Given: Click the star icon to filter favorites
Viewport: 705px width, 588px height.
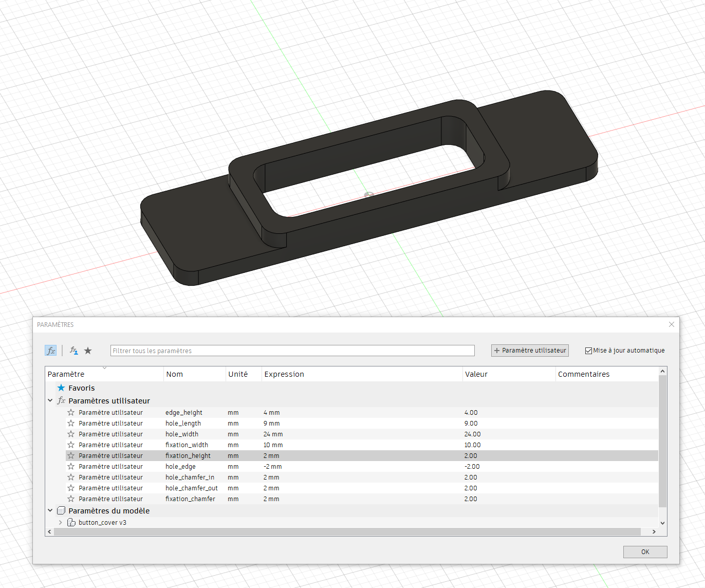Looking at the screenshot, I should 88,350.
